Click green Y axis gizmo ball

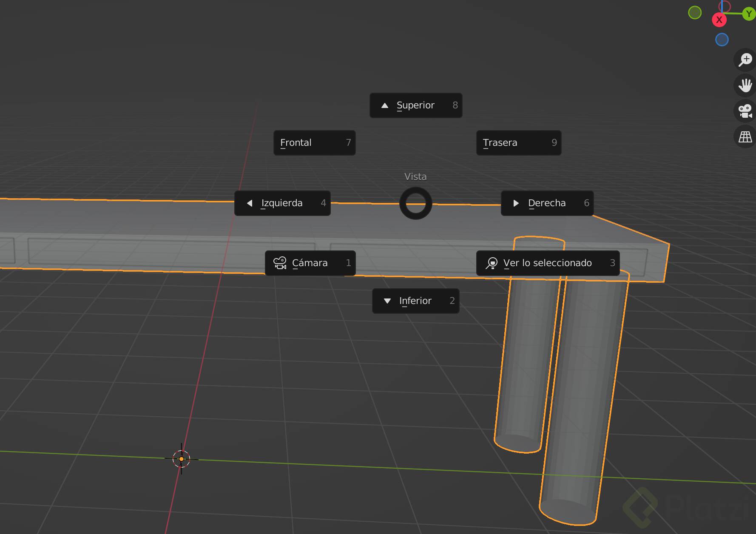click(749, 14)
